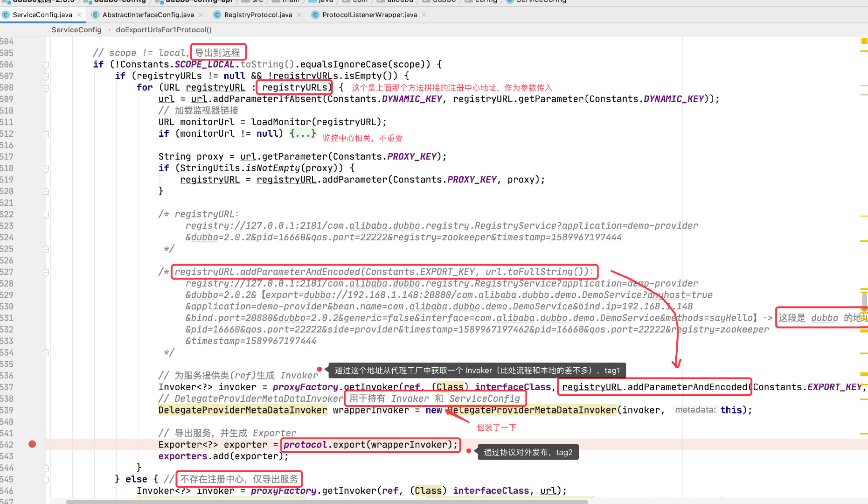This screenshot has height=504, width=868.
Task: Click the yellow inspection status indicator
Action: (864, 41)
